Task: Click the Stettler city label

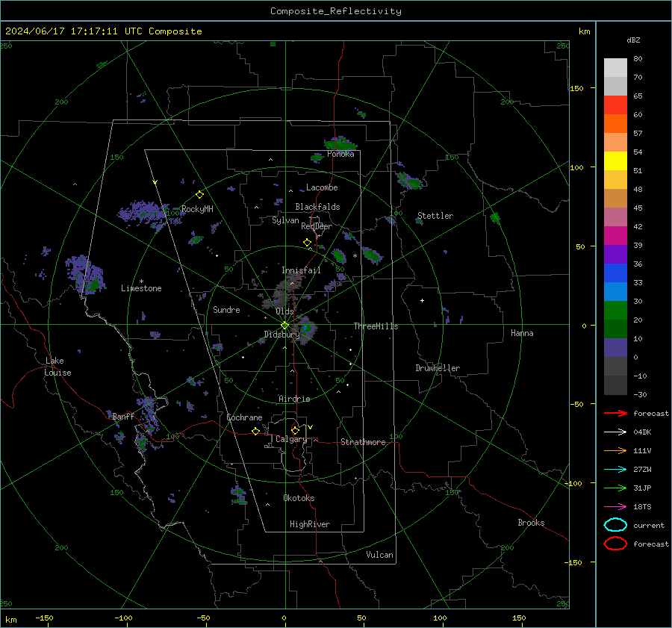Action: (435, 216)
